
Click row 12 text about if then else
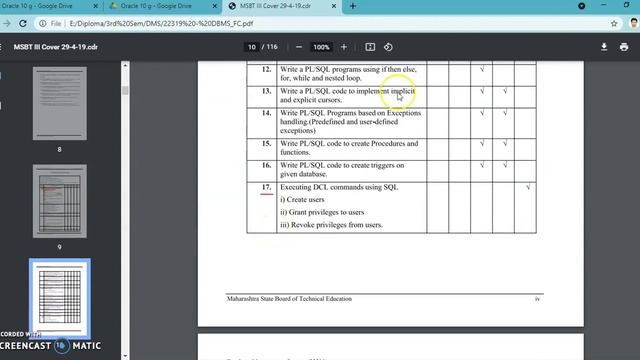coord(348,73)
